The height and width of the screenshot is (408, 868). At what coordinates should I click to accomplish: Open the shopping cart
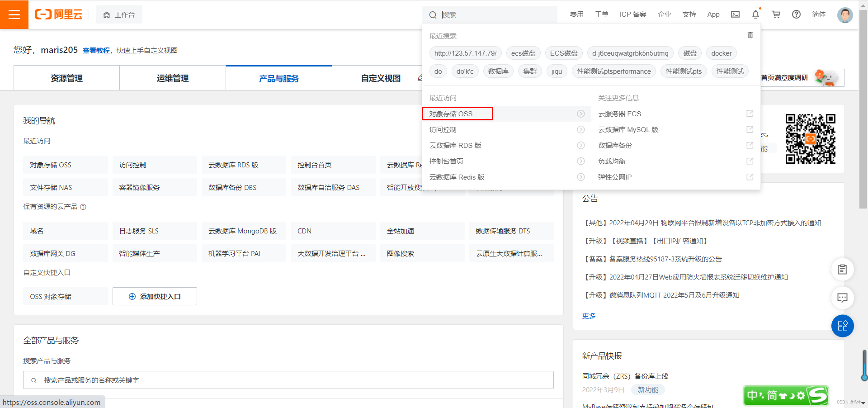tap(775, 14)
